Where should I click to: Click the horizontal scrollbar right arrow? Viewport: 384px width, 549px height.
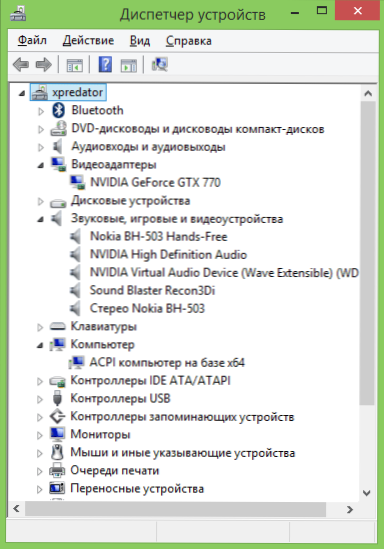pyautogui.click(x=350, y=509)
